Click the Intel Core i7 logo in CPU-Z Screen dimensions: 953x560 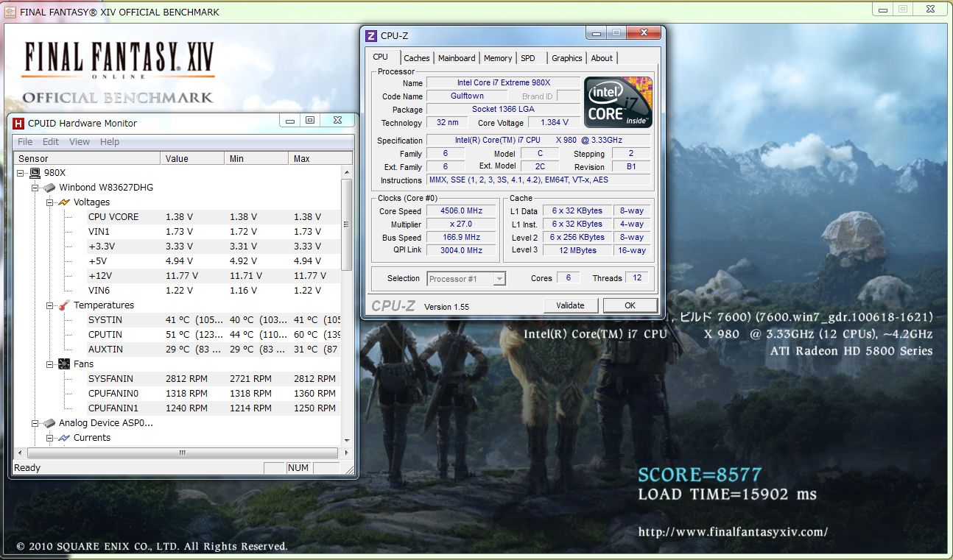[618, 102]
